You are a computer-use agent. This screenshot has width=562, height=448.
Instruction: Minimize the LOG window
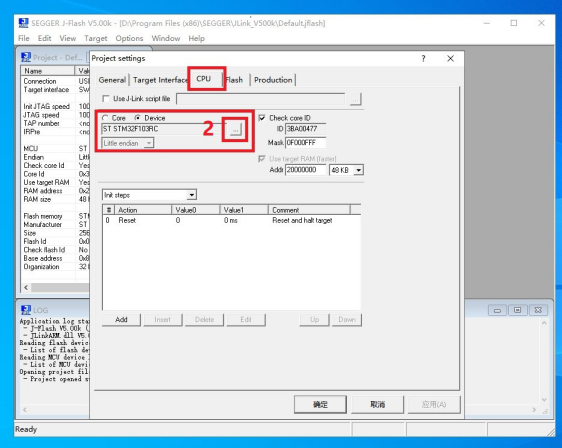tap(497, 310)
